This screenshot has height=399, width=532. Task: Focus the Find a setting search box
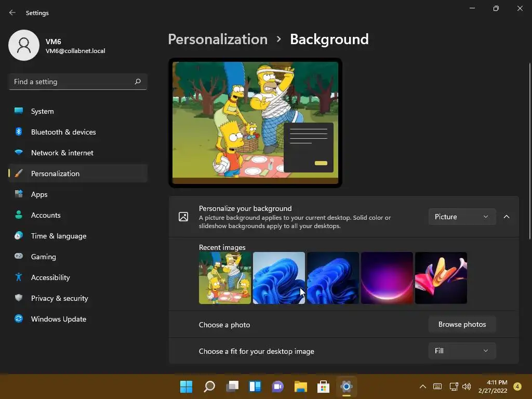point(78,82)
